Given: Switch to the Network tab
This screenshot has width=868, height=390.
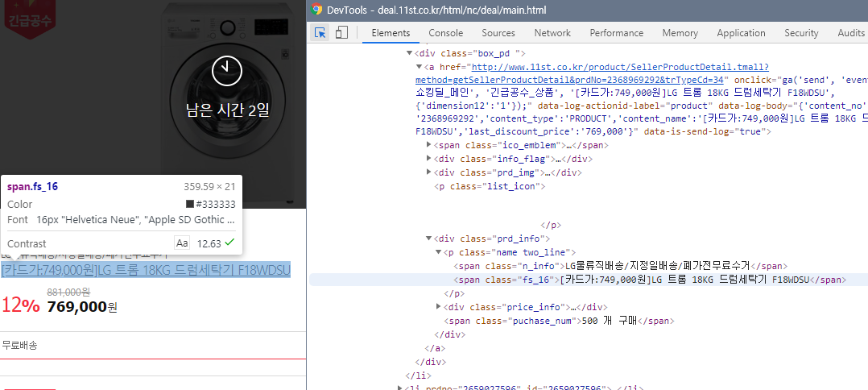Looking at the screenshot, I should (552, 33).
